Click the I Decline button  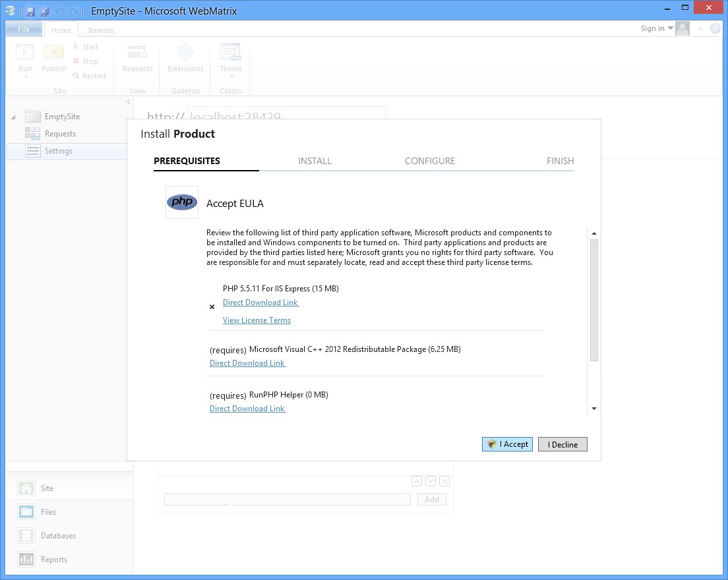click(562, 444)
